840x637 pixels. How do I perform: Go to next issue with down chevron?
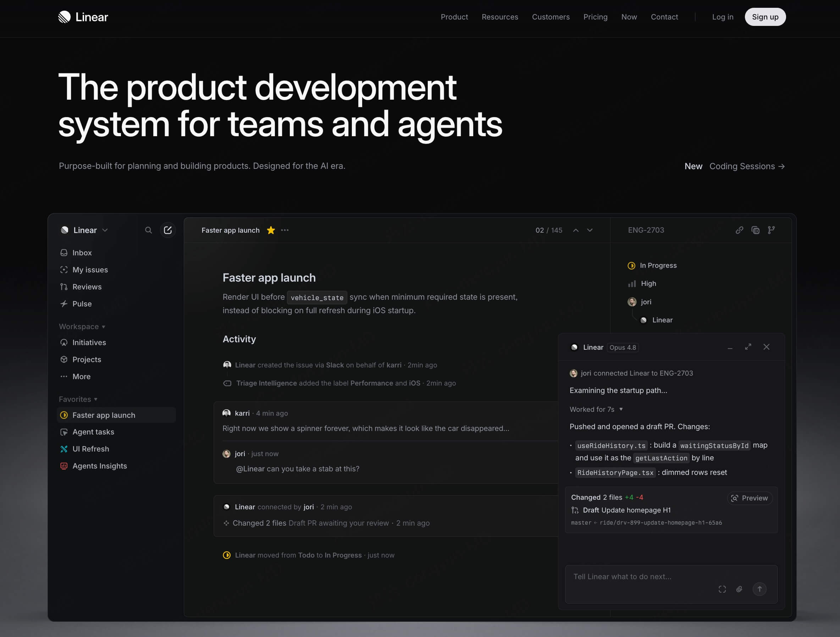(590, 230)
